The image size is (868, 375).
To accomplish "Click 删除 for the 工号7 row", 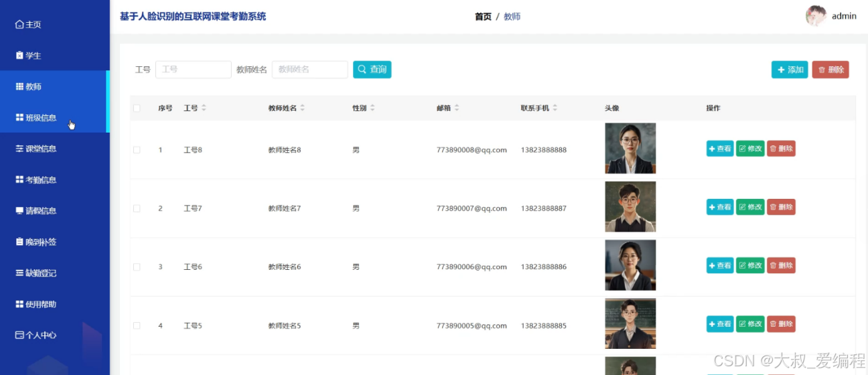I will (781, 207).
